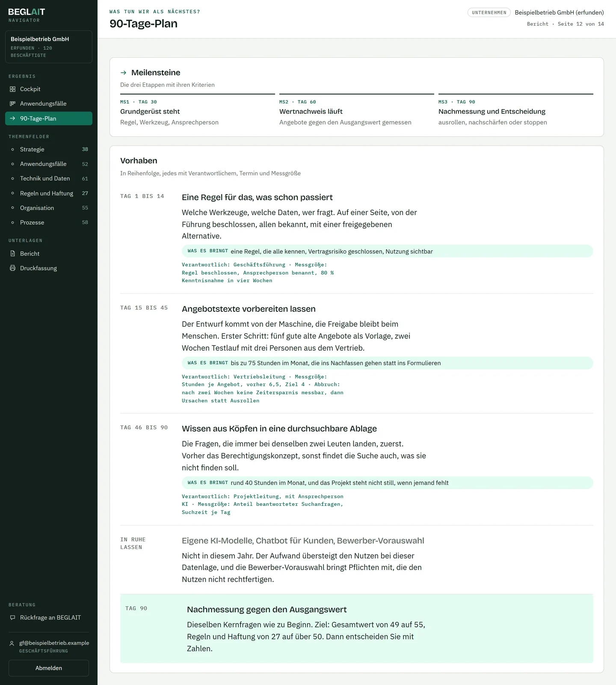Image resolution: width=616 pixels, height=685 pixels.
Task: Open the Bericht document
Action: pyautogui.click(x=49, y=254)
